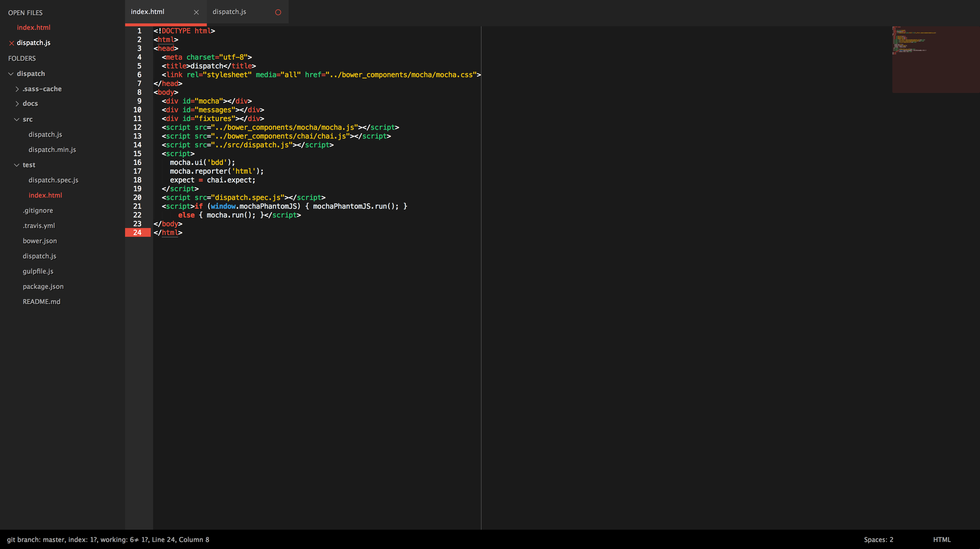
Task: Click the Spaces: 2 indentation setting
Action: [878, 539]
